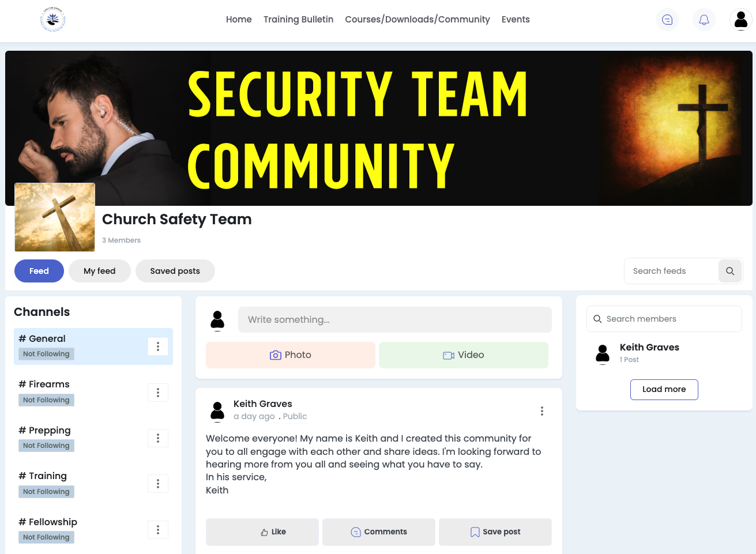Open the three-dot menu on Keith's post

click(541, 411)
